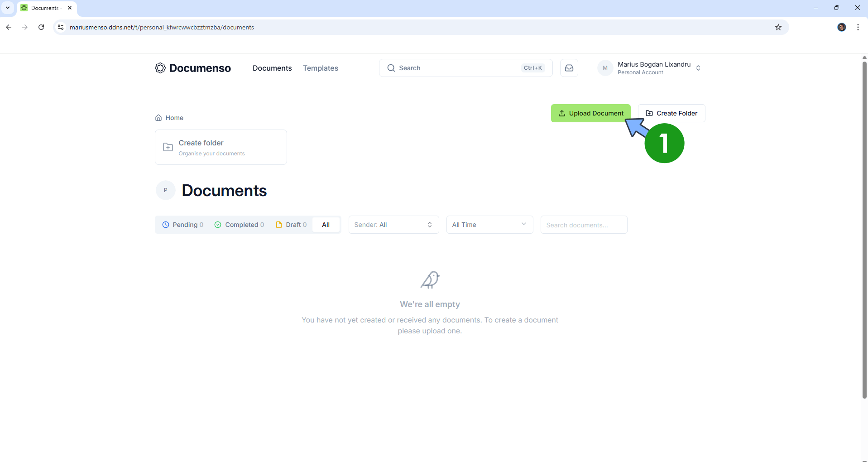Click the Upload Document button
Screen dimensions: 868x462
(x=591, y=113)
